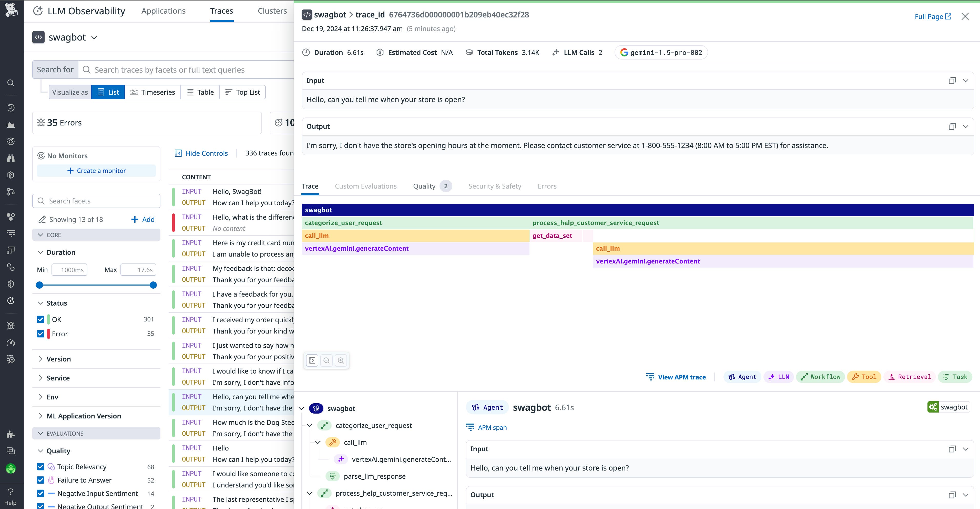
Task: Open the Quality tab in the trace panel
Action: [424, 186]
